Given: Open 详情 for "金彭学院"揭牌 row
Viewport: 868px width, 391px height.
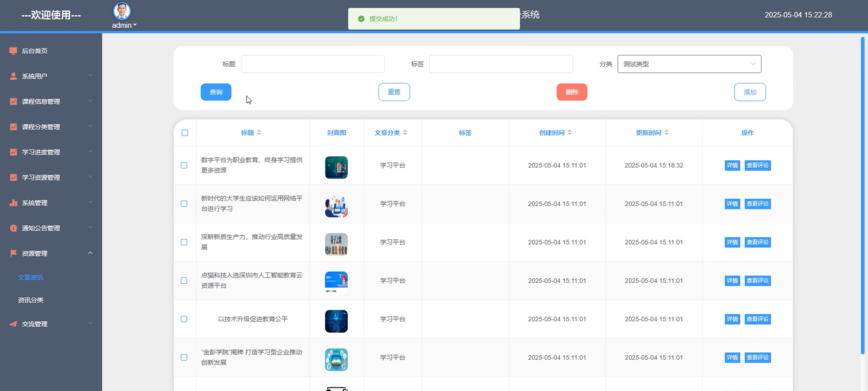Looking at the screenshot, I should (x=732, y=357).
